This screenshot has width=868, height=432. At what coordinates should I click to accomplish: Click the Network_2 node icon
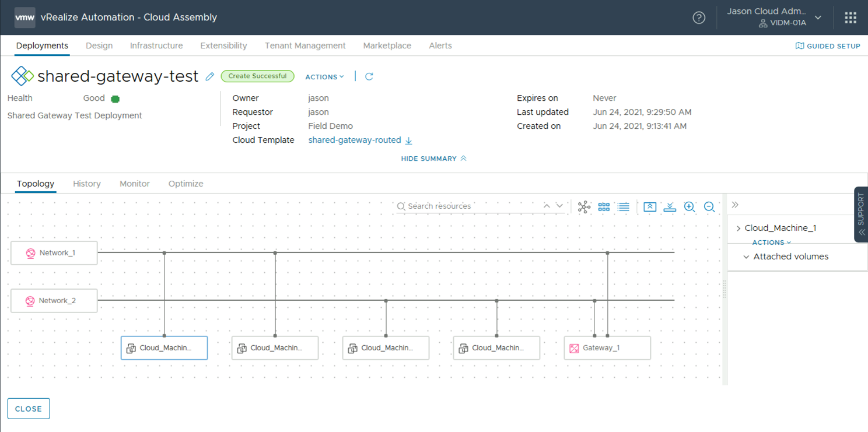pos(30,301)
